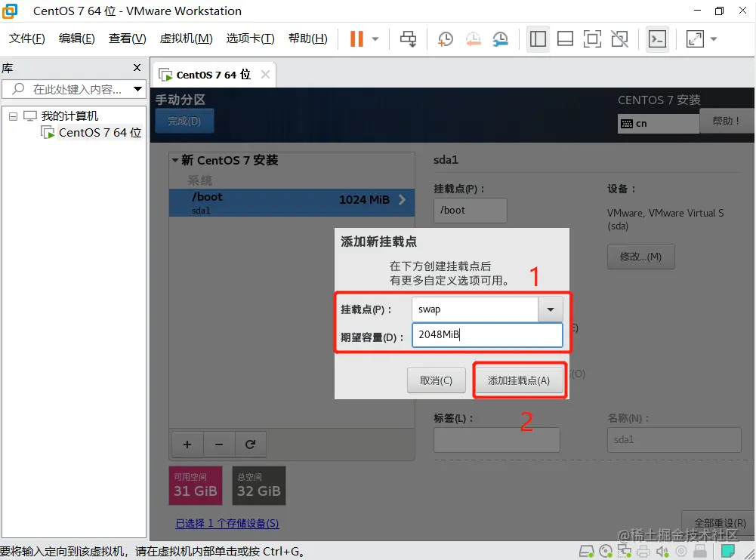Open the swap mount point dropdown
756x560 pixels.
tap(551, 309)
